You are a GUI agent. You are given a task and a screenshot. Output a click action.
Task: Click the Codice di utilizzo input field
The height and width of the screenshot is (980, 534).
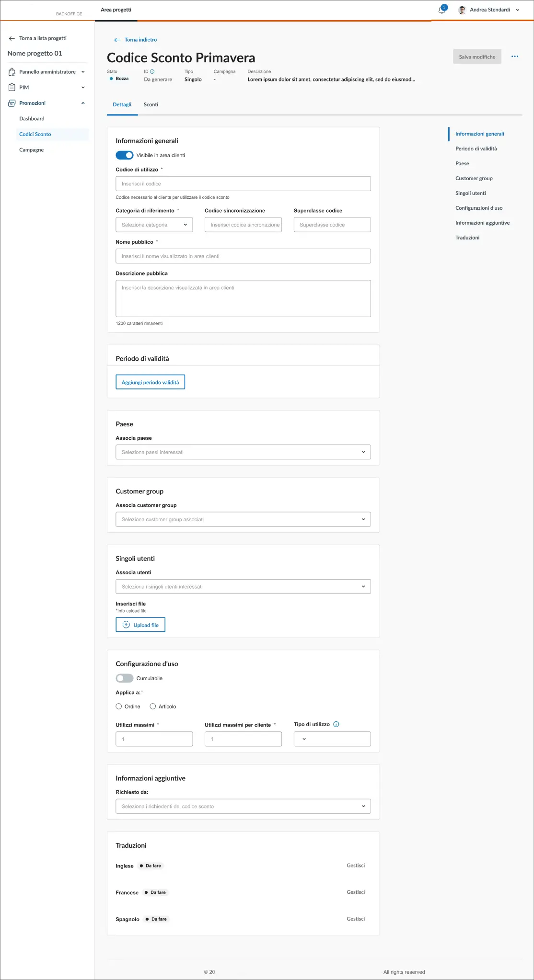(243, 184)
